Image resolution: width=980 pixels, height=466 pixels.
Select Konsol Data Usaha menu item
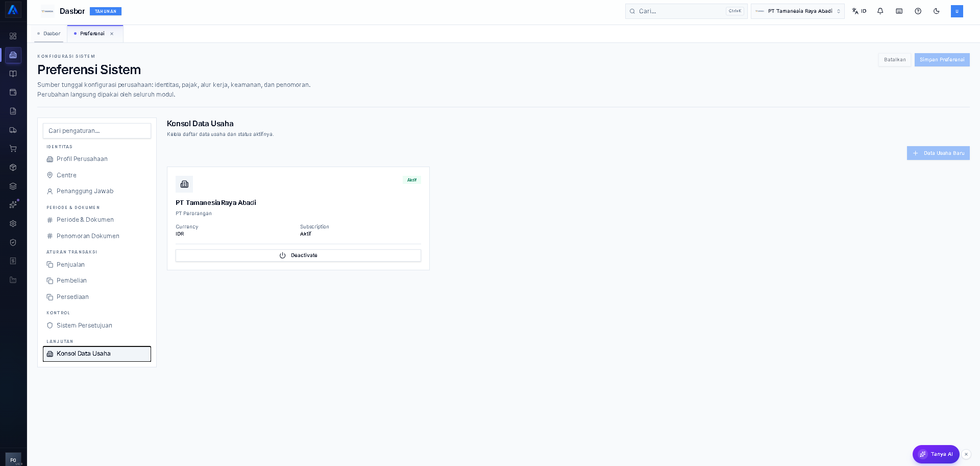97,354
